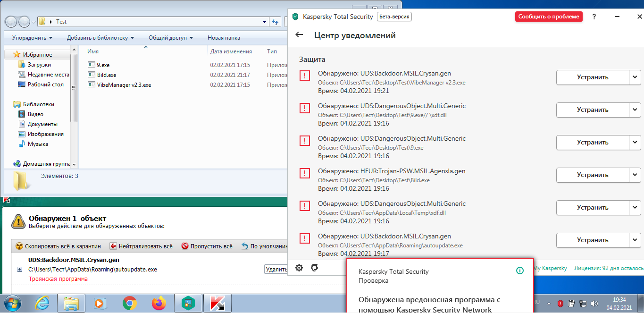Click Скопировать всё в карантин
The image size is (644, 313).
[59, 246]
